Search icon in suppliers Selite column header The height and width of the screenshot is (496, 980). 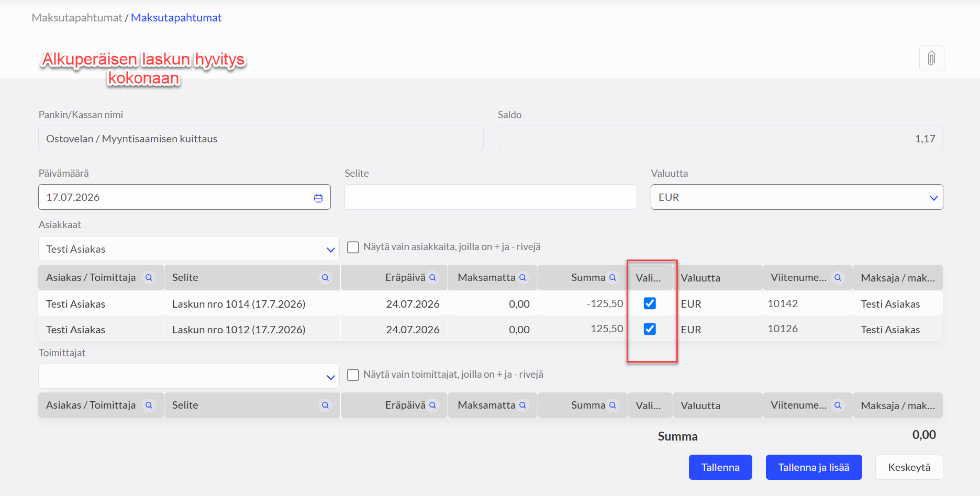pyautogui.click(x=326, y=405)
